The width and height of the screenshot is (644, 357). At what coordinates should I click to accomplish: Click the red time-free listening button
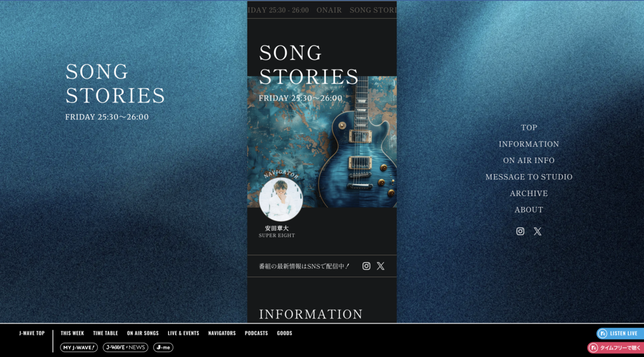616,347
